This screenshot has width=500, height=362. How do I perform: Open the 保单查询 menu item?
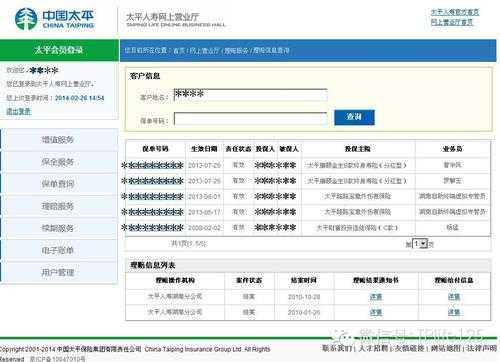click(x=59, y=184)
